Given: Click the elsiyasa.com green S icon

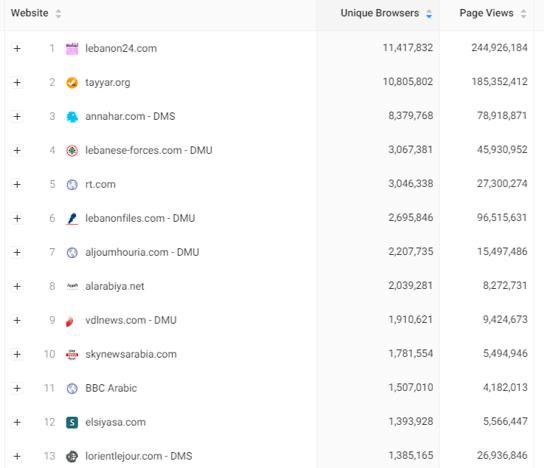Looking at the screenshot, I should tap(72, 423).
